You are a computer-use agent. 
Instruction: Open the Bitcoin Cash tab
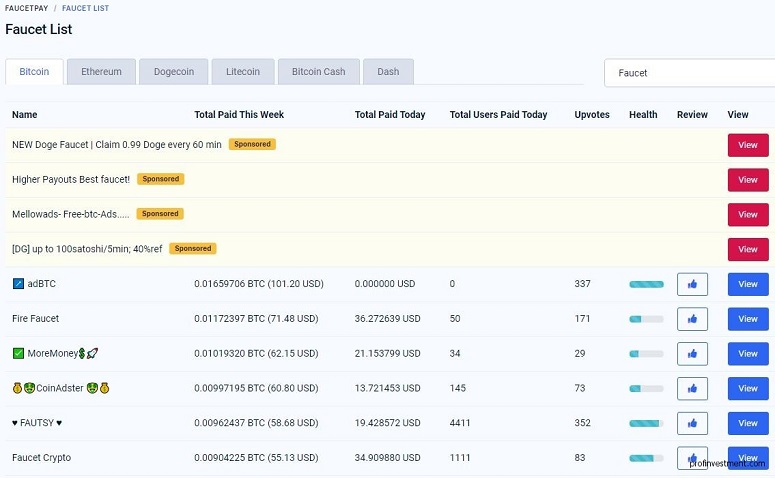(x=318, y=72)
